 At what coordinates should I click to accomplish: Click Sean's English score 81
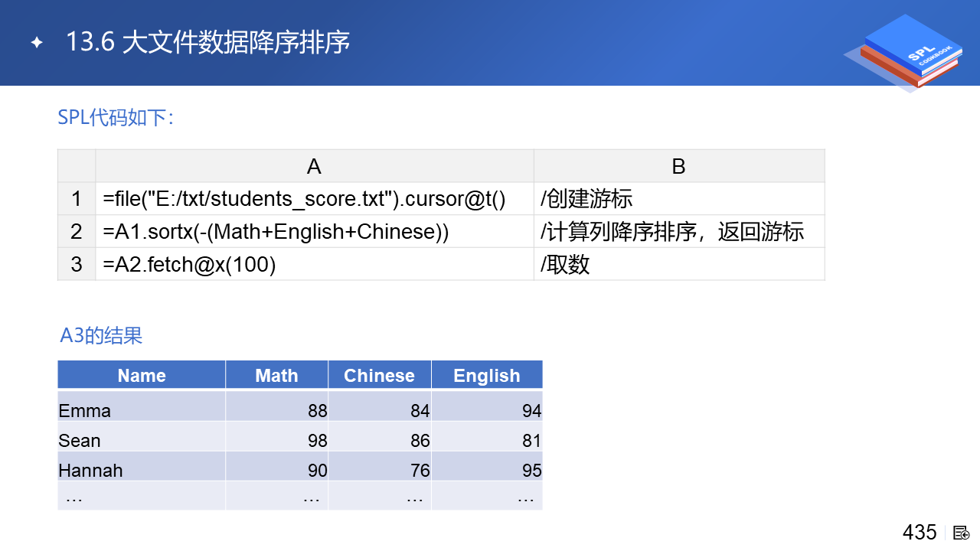click(486, 436)
